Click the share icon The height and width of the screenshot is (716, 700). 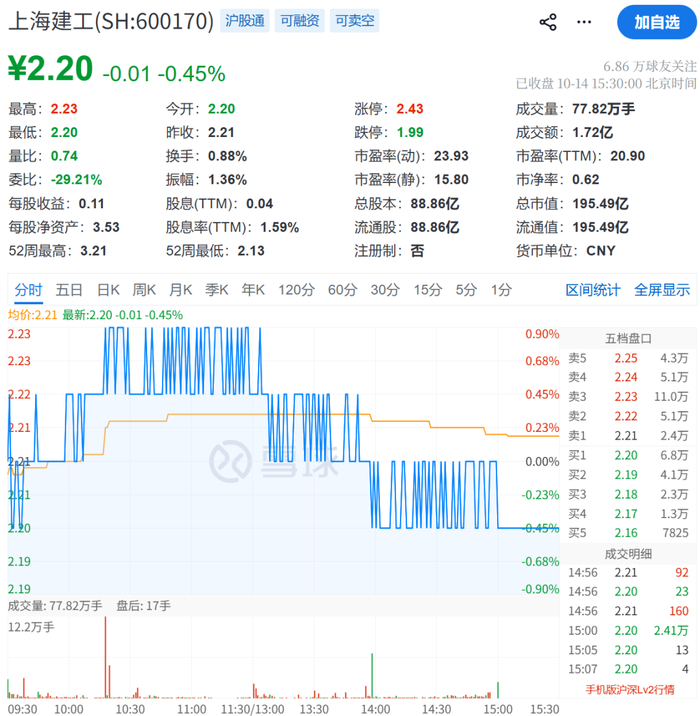click(x=547, y=22)
